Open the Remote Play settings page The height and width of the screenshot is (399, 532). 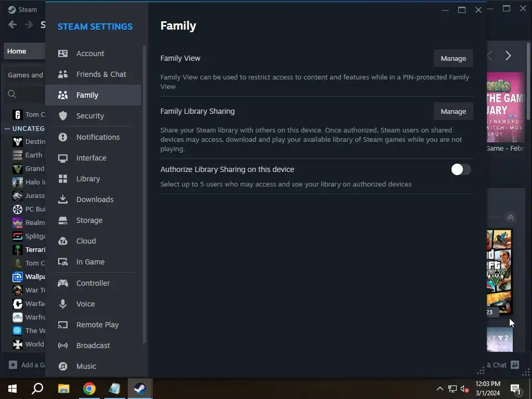pyautogui.click(x=93, y=325)
